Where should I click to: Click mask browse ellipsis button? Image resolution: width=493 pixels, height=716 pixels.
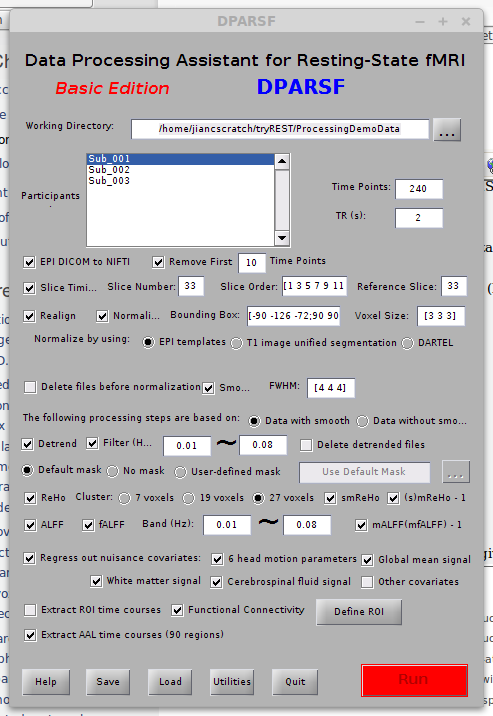click(x=456, y=472)
